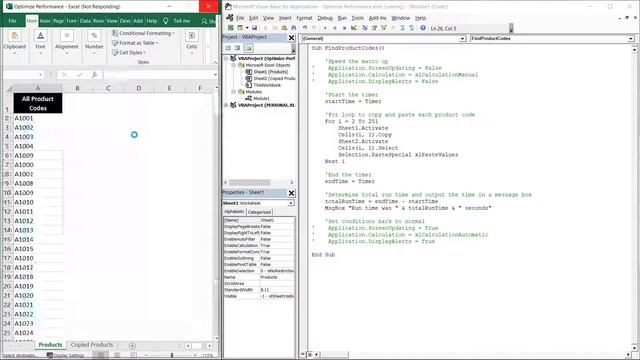The width and height of the screenshot is (640, 360).
Task: Open the Name Box dropdown arrow
Action: [x=40, y=75]
